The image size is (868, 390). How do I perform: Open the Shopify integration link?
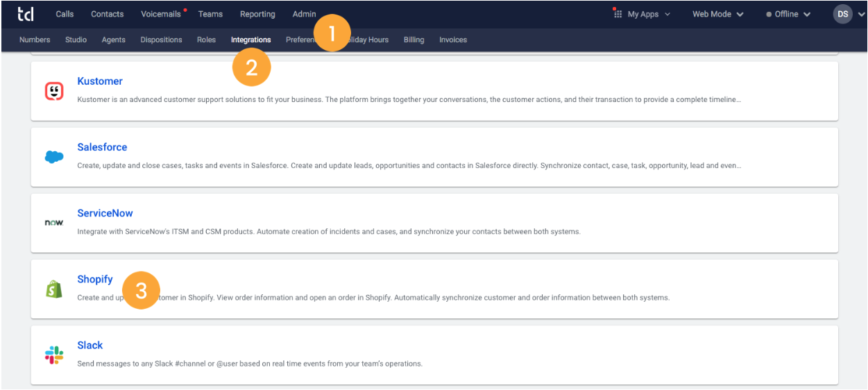(x=95, y=279)
